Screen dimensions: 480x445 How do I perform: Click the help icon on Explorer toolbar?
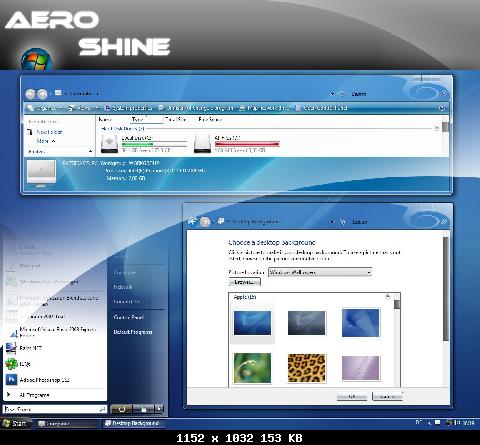442,108
